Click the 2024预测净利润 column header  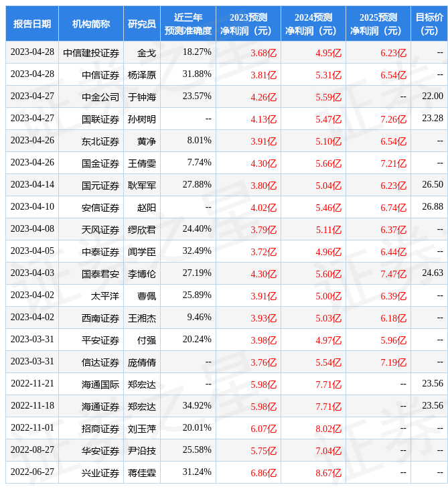coord(313,24)
